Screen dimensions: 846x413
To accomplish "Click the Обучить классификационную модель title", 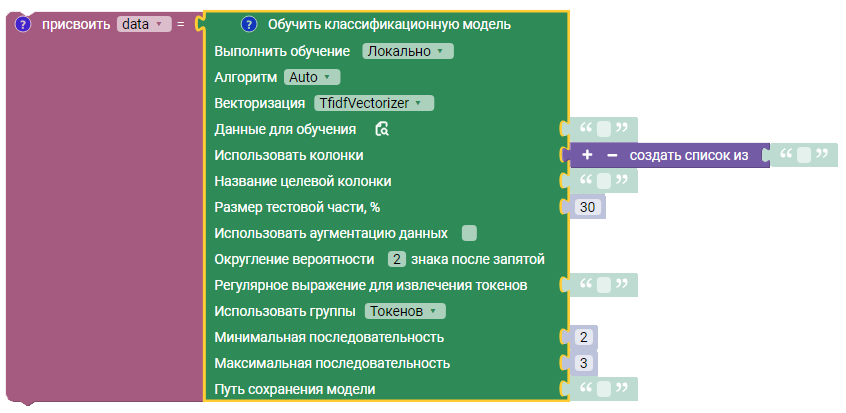I will pyautogui.click(x=390, y=25).
